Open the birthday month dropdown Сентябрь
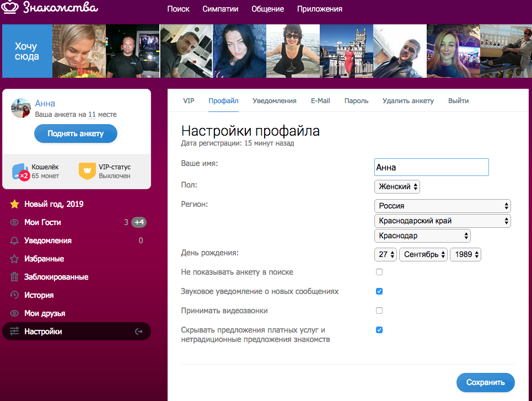Viewport: 532px width, 401px height. (424, 255)
